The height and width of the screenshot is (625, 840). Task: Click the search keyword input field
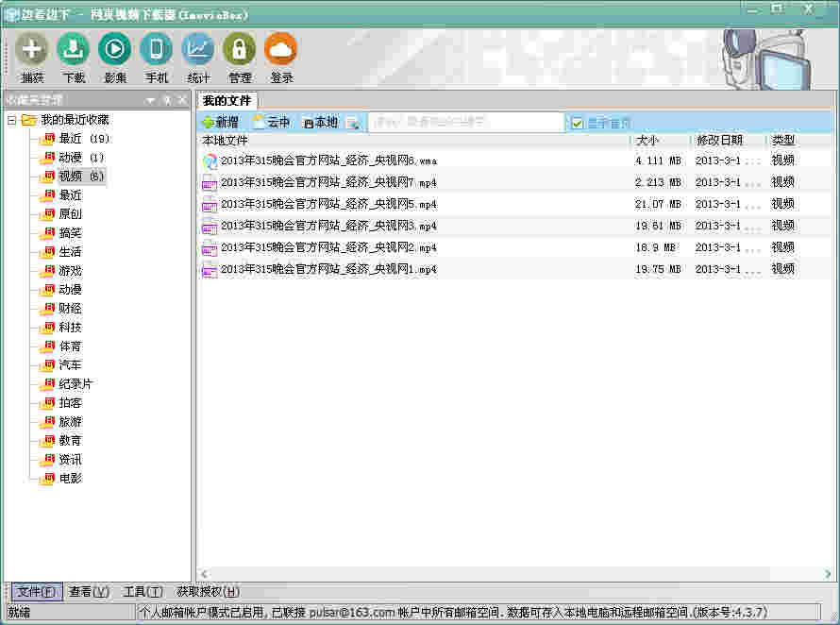[x=465, y=123]
